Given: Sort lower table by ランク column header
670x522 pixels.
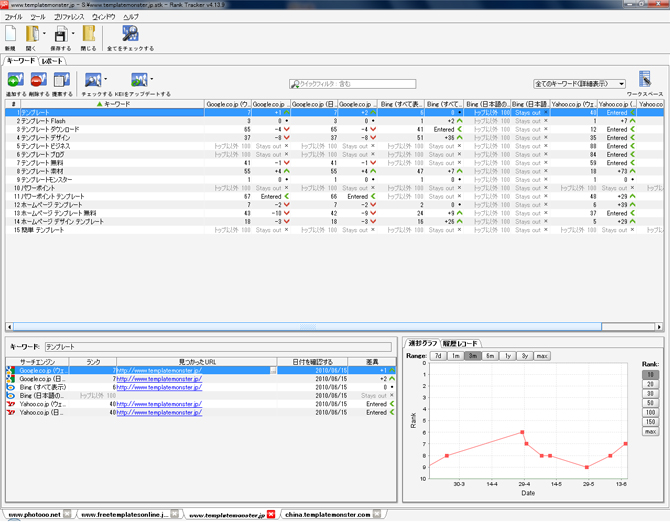Looking at the screenshot, I should pos(93,362).
